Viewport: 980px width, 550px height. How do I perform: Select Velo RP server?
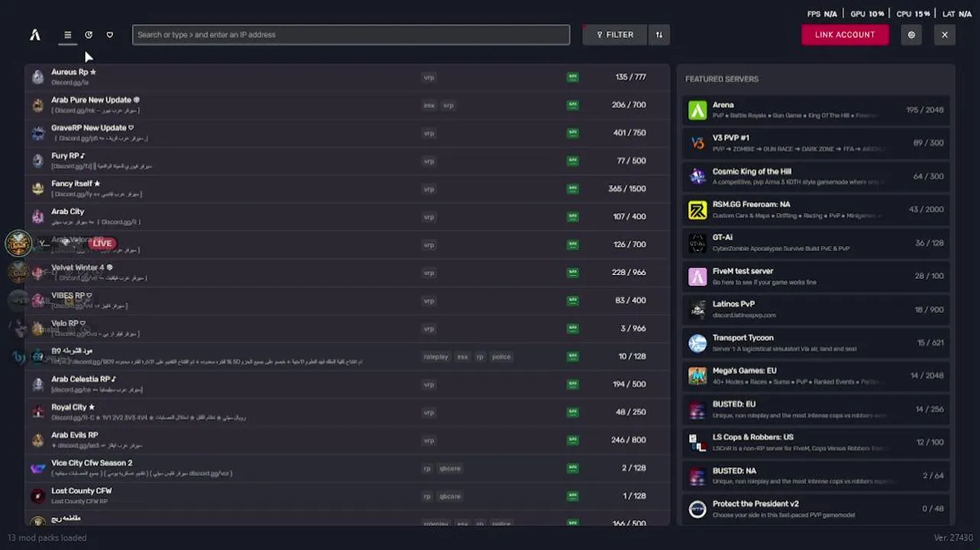(347, 328)
